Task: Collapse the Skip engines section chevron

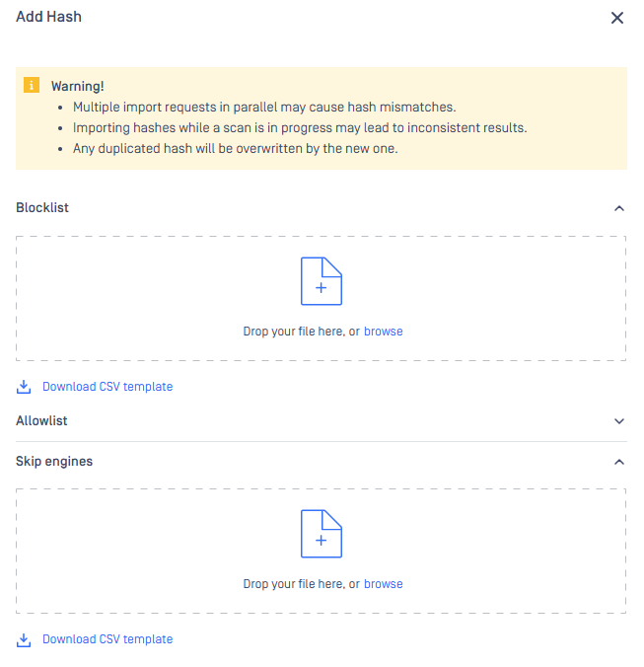Action: tap(619, 462)
